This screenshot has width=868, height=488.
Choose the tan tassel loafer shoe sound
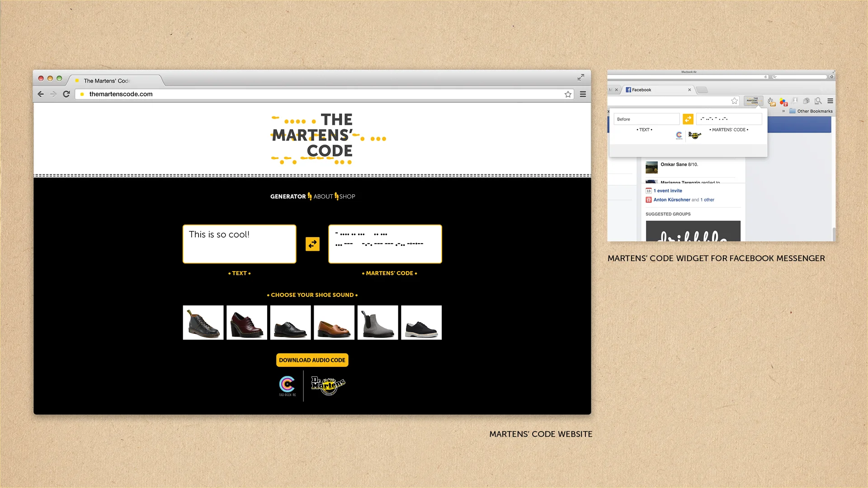[x=334, y=323]
